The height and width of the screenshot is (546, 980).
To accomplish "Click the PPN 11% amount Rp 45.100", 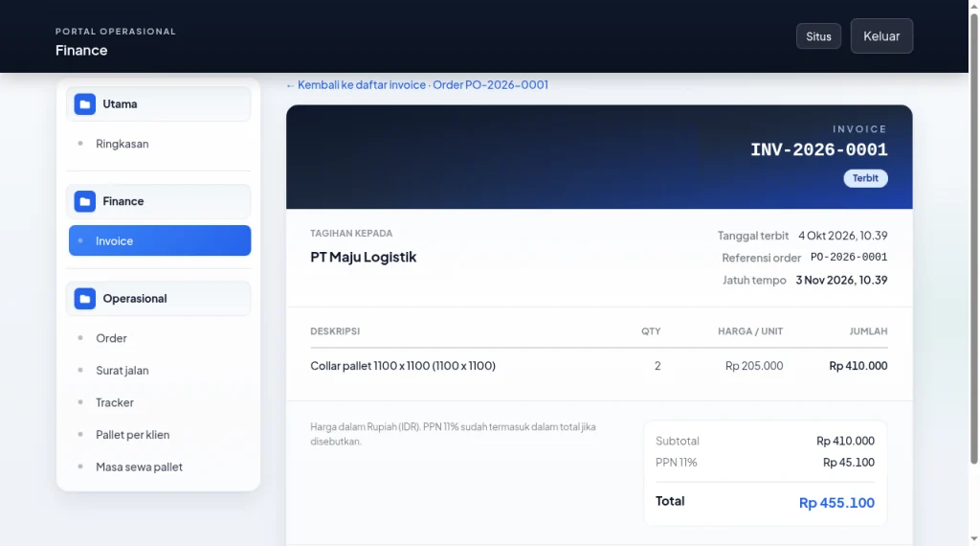I will tap(848, 463).
